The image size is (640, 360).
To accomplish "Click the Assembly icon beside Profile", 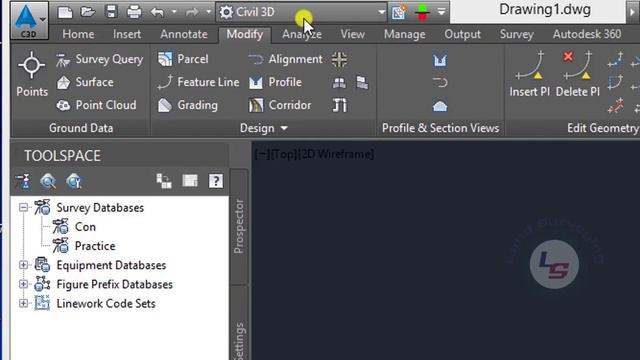I will click(x=339, y=83).
